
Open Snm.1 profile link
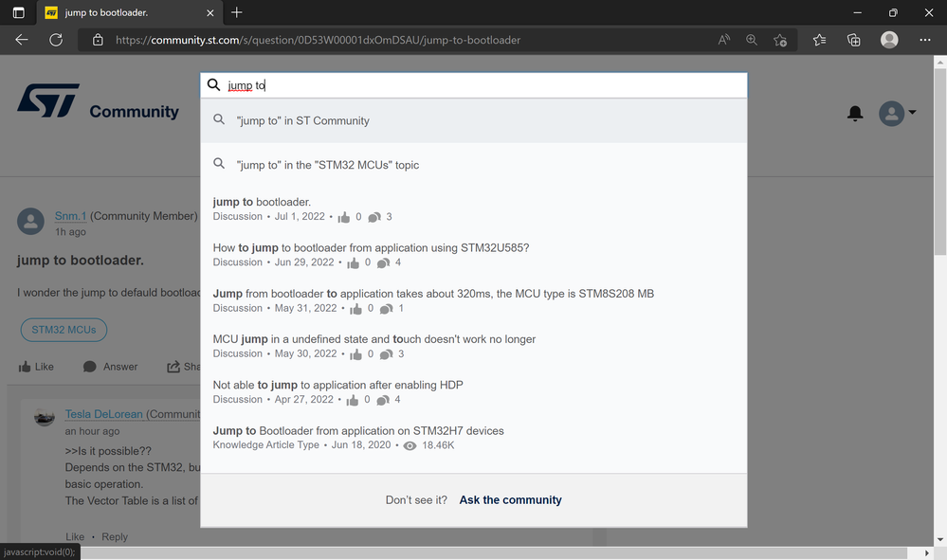[70, 216]
